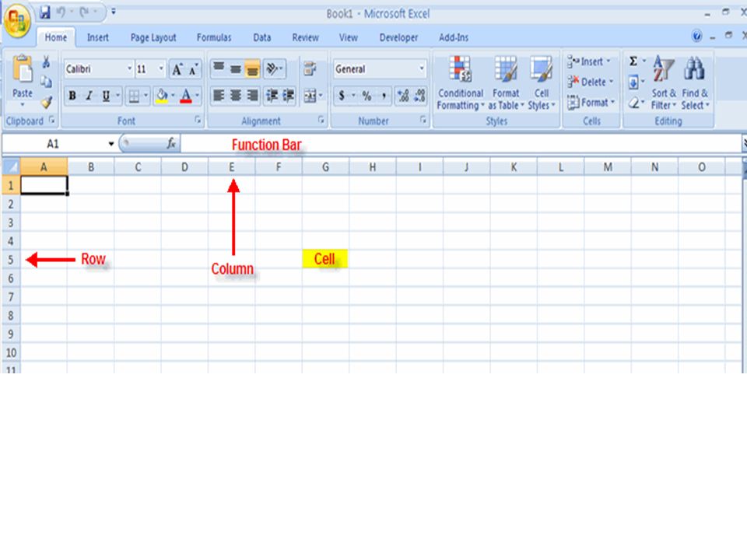Image resolution: width=747 pixels, height=560 pixels.
Task: Switch to the Data tab
Action: (x=262, y=37)
